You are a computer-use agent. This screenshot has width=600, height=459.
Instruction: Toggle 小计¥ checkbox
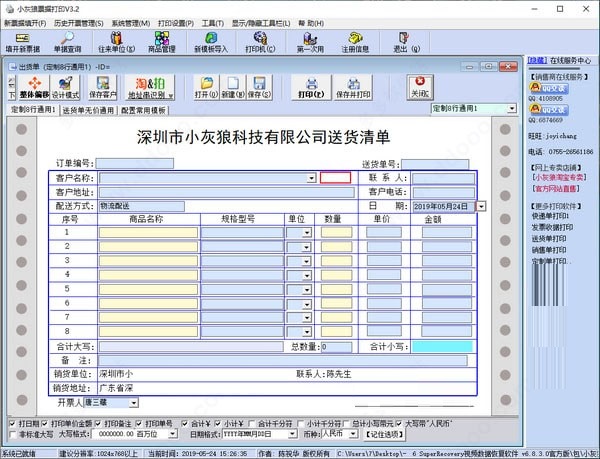218,423
